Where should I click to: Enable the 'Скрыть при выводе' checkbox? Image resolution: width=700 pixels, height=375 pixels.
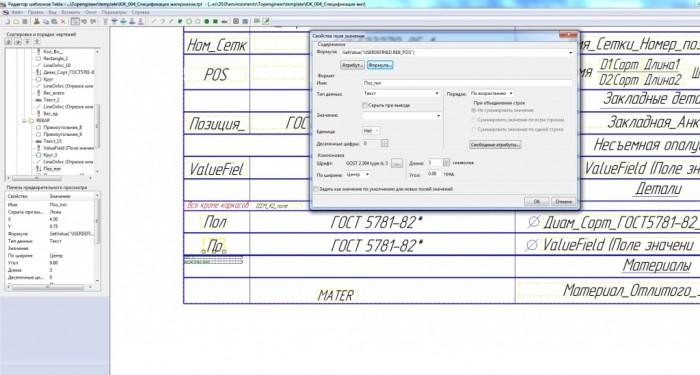tap(365, 105)
